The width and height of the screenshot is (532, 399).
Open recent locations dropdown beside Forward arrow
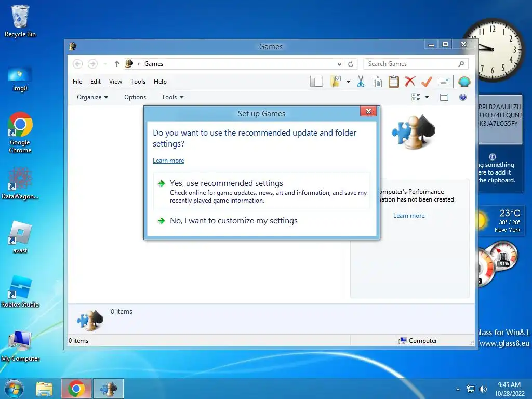[x=105, y=64]
